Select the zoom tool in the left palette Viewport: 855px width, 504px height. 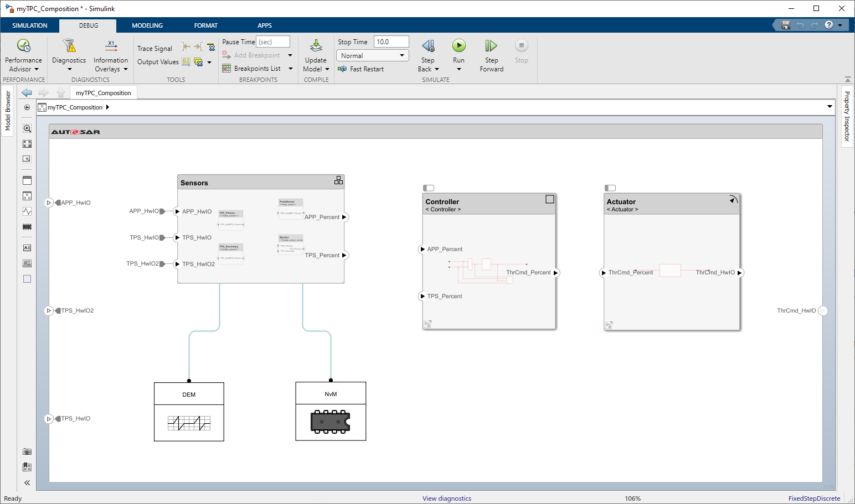click(x=27, y=128)
